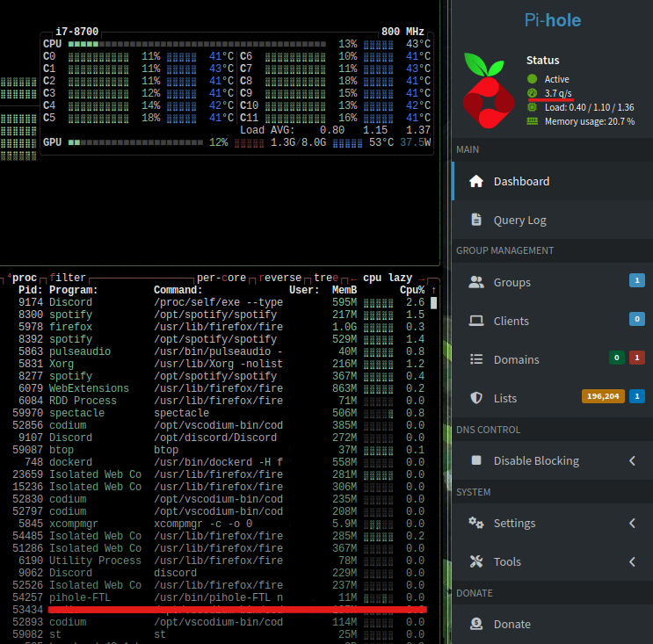Select the pihole-FTL process row
653x644 pixels.
click(219, 597)
